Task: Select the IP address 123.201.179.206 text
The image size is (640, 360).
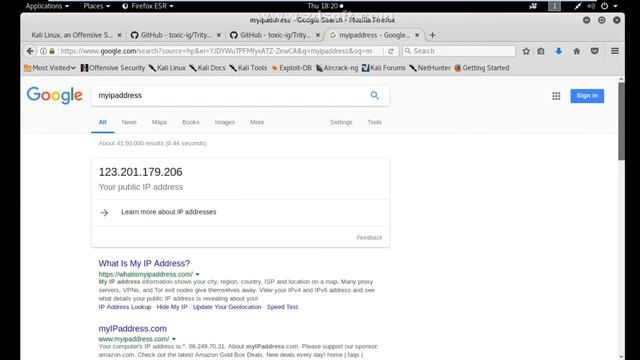Action: pos(140,172)
